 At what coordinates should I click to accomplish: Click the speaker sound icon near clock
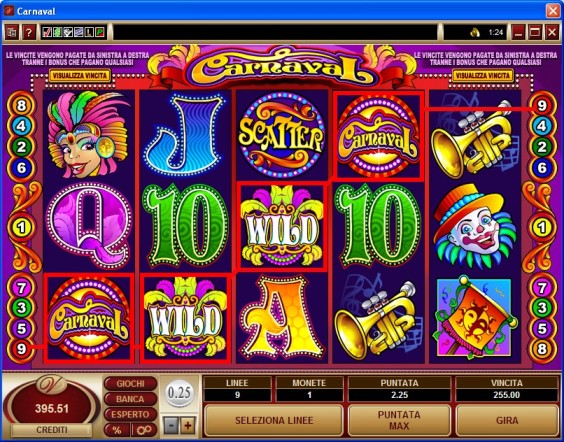point(475,33)
